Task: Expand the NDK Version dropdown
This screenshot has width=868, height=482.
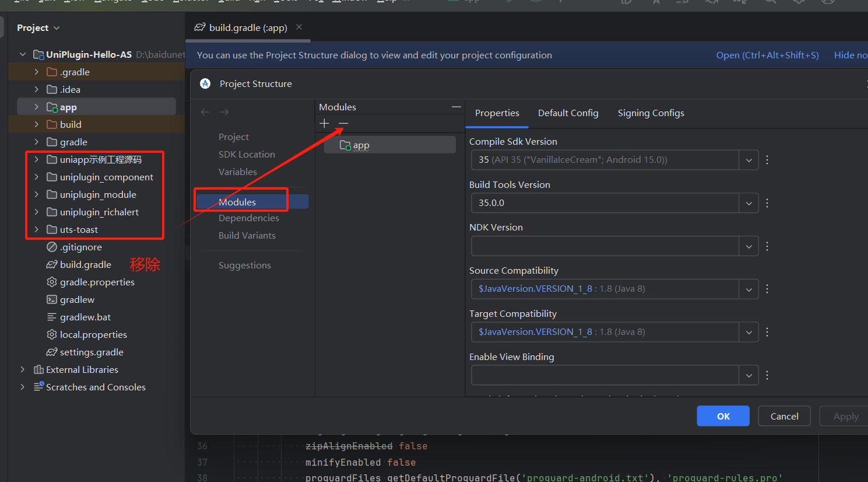Action: click(748, 246)
